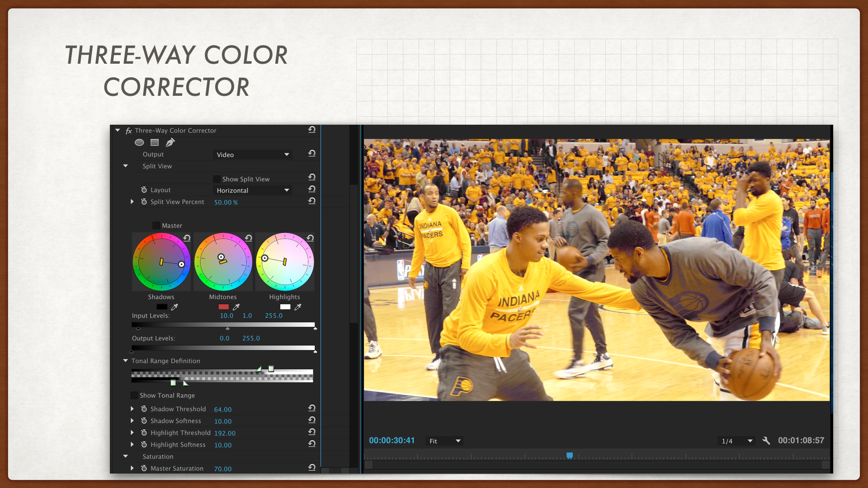The width and height of the screenshot is (868, 488).
Task: Toggle fx on Three-Way Color Corrector
Action: coord(128,131)
